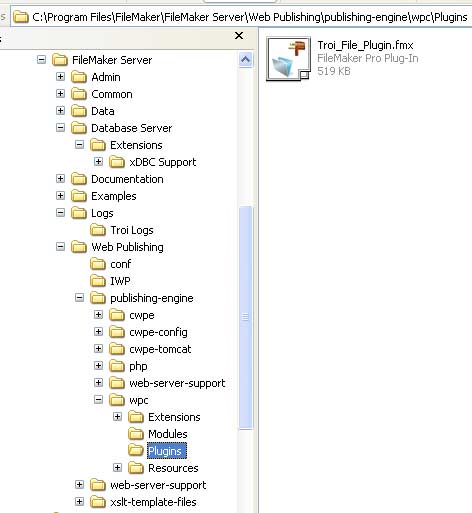The height and width of the screenshot is (513, 472).
Task: Expand the Resources folder node
Action: [x=117, y=468]
